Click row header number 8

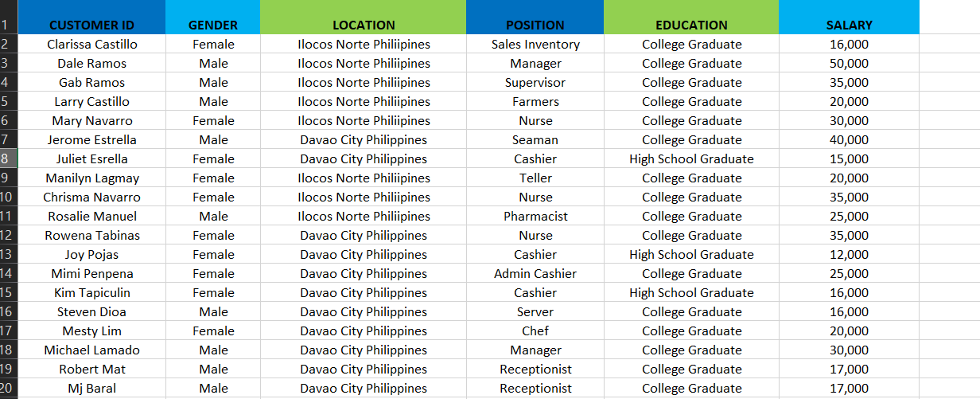[6, 159]
